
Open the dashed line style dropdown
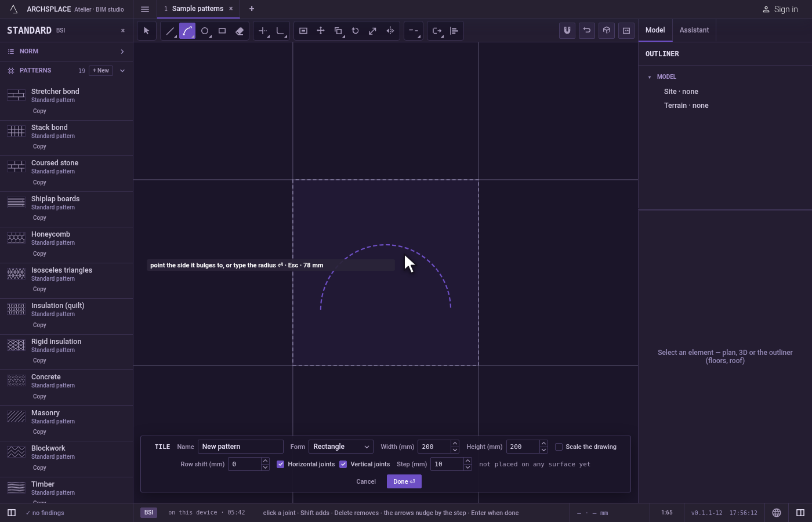point(414,31)
